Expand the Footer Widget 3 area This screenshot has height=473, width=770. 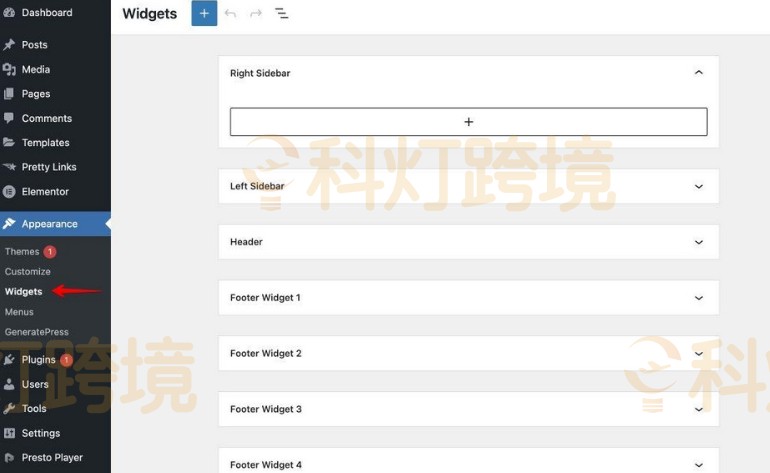pos(698,409)
